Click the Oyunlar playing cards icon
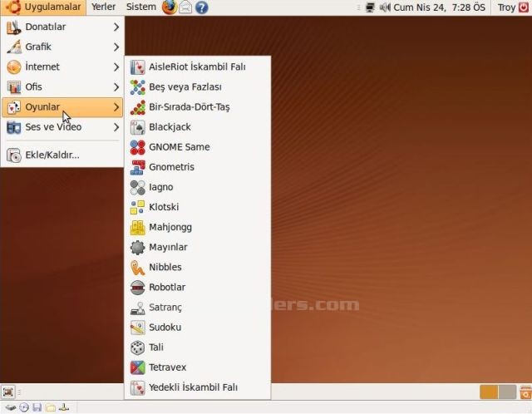The height and width of the screenshot is (414, 532). click(14, 107)
